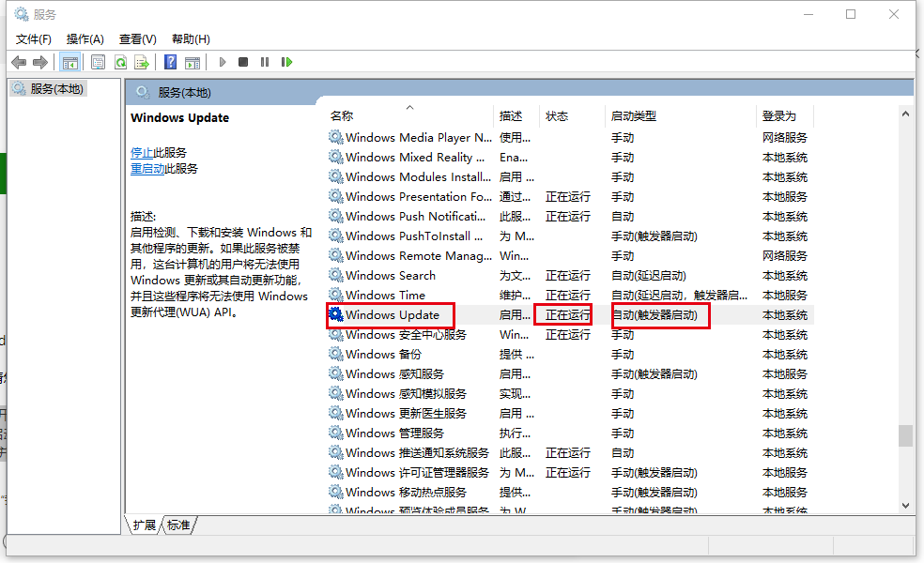Select 服务(本地) in the left console tree

(56, 89)
